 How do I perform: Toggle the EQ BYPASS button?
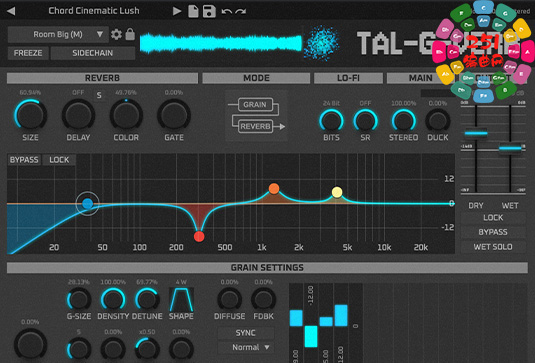point(24,160)
